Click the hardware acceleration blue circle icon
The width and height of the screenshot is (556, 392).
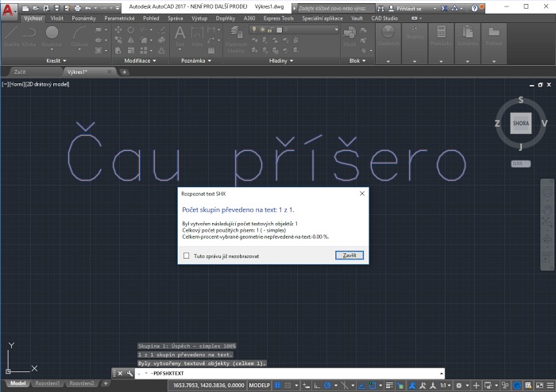(x=517, y=386)
